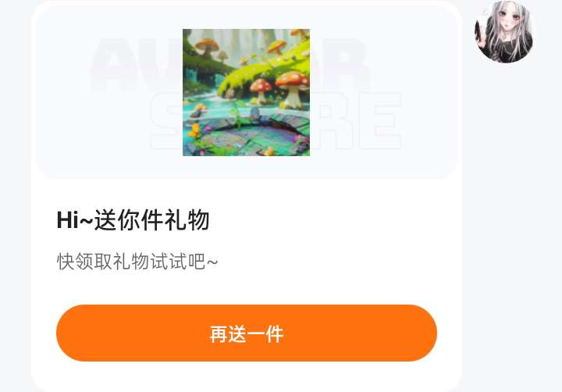This screenshot has height=392, width=562.
Task: Click the 再送一件 label inside orange button
Action: [247, 334]
